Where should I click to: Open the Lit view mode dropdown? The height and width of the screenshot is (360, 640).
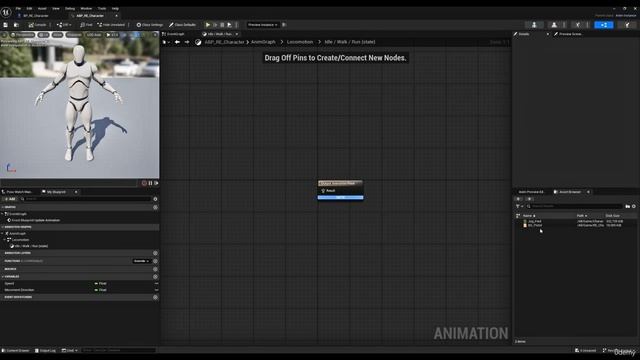(x=43, y=35)
